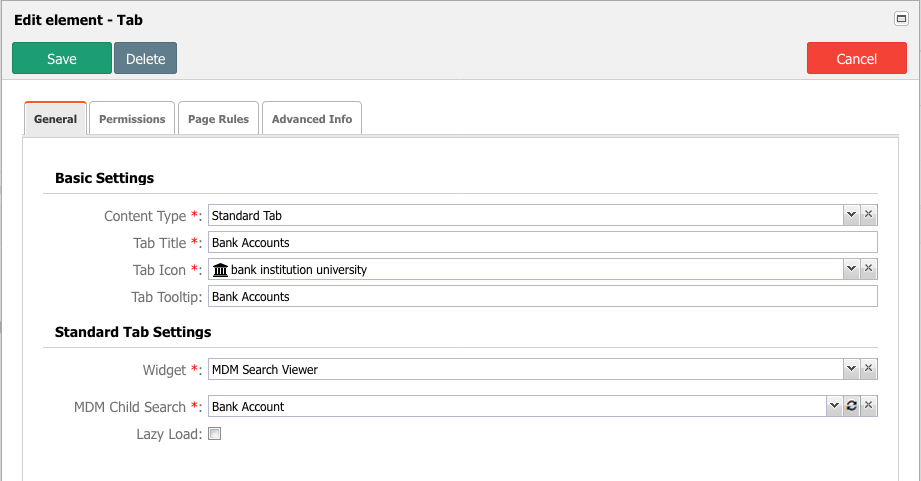
Task: Maximize the Edit element dialog
Action: [x=901, y=19]
